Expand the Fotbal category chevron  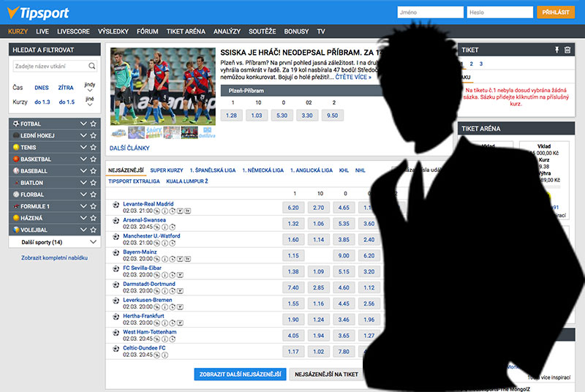(x=83, y=124)
